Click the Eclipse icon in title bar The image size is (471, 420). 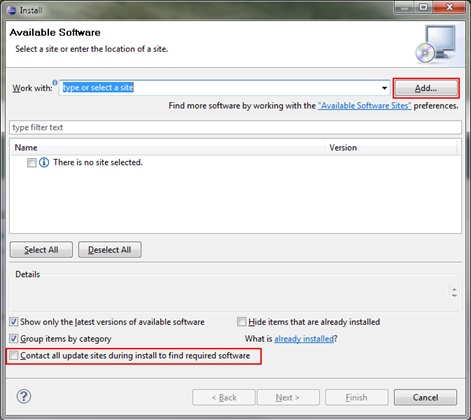pos(12,10)
